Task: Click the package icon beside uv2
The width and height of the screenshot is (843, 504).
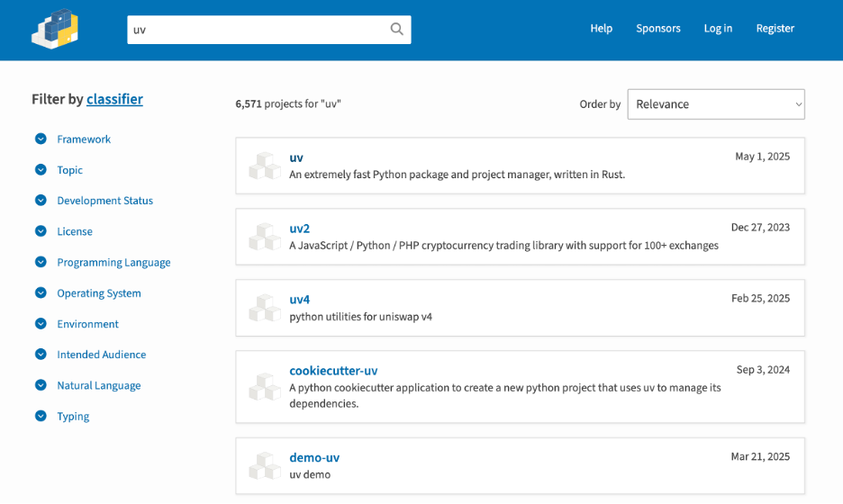Action: point(265,237)
